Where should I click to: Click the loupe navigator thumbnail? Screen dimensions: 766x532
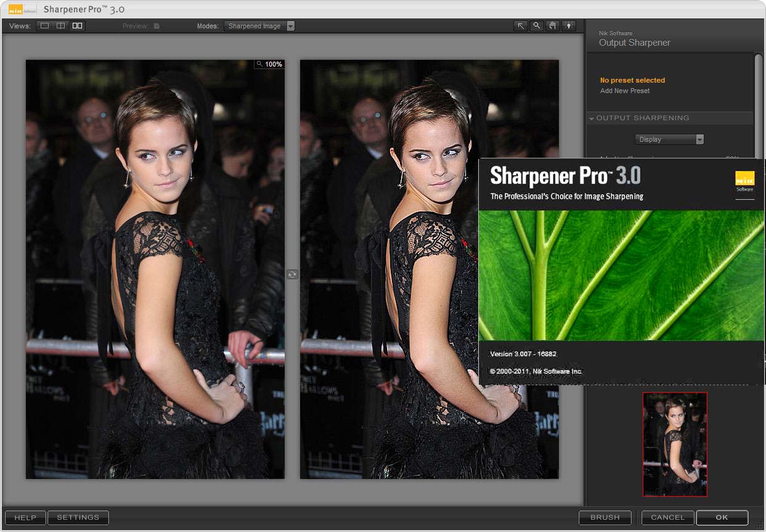click(675, 444)
